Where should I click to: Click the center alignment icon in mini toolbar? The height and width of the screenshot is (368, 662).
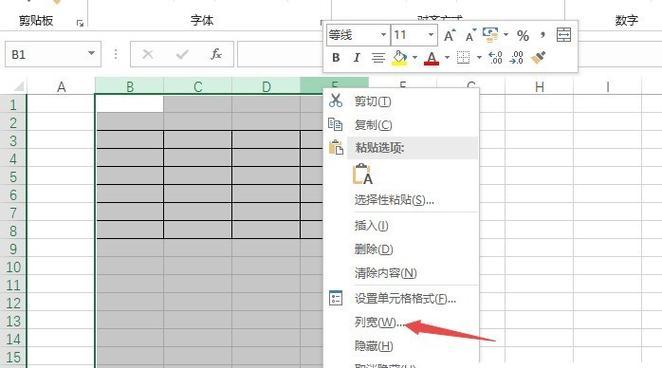[378, 57]
